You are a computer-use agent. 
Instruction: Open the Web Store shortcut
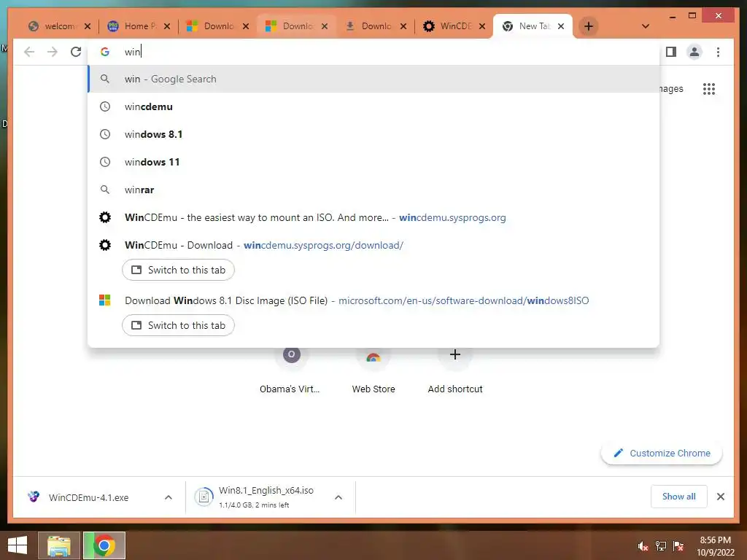(x=373, y=369)
